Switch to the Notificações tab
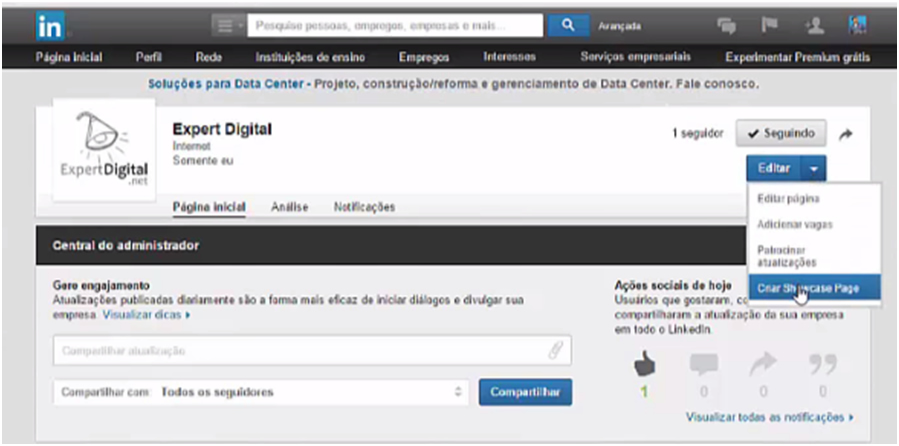The height and width of the screenshot is (446, 899). click(365, 207)
